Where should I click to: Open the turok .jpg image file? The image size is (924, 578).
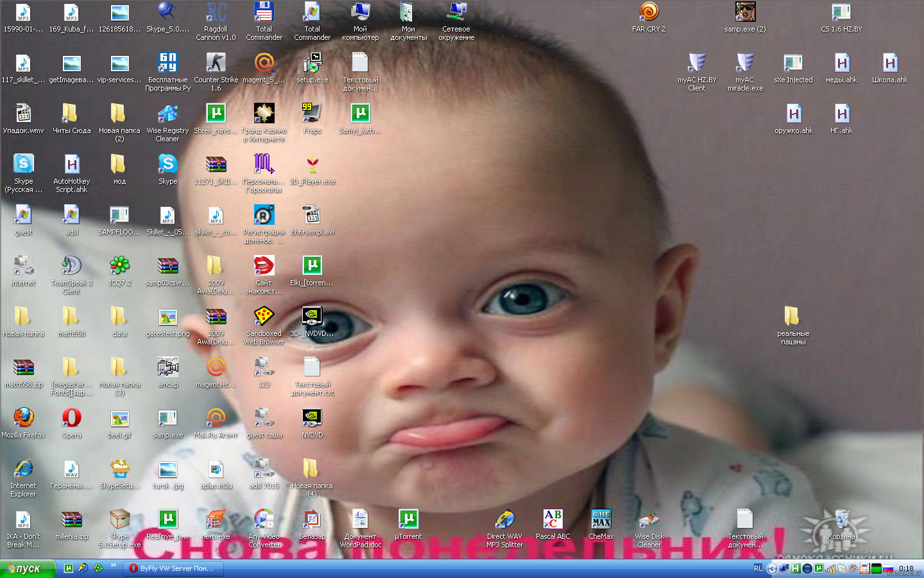[x=167, y=474]
